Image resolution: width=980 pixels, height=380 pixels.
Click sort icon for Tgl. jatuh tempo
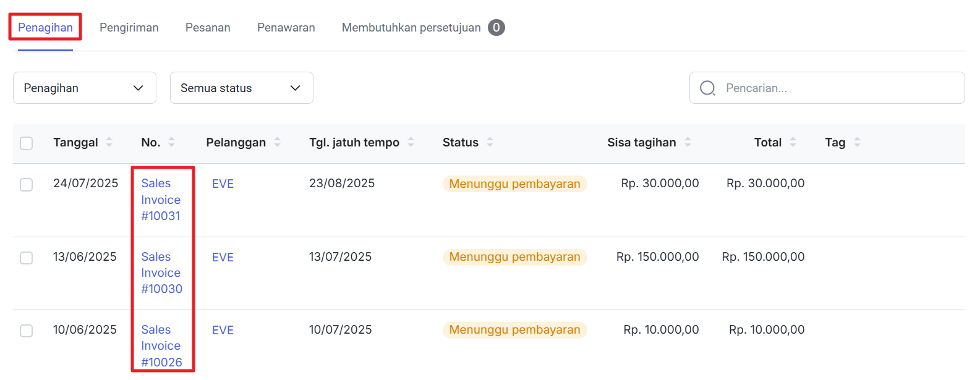click(411, 142)
